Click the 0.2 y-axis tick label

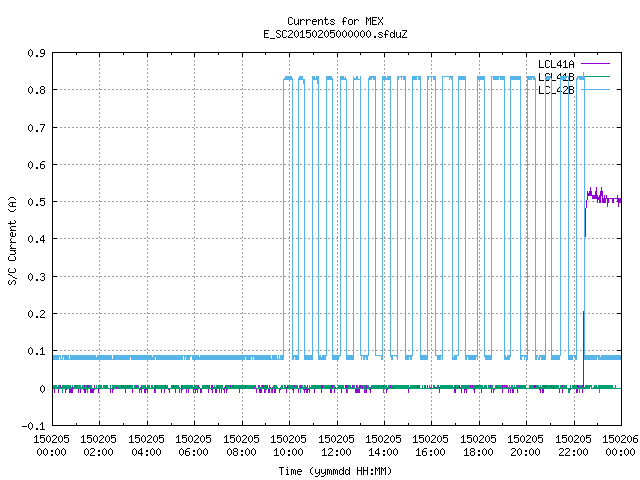(x=36, y=314)
